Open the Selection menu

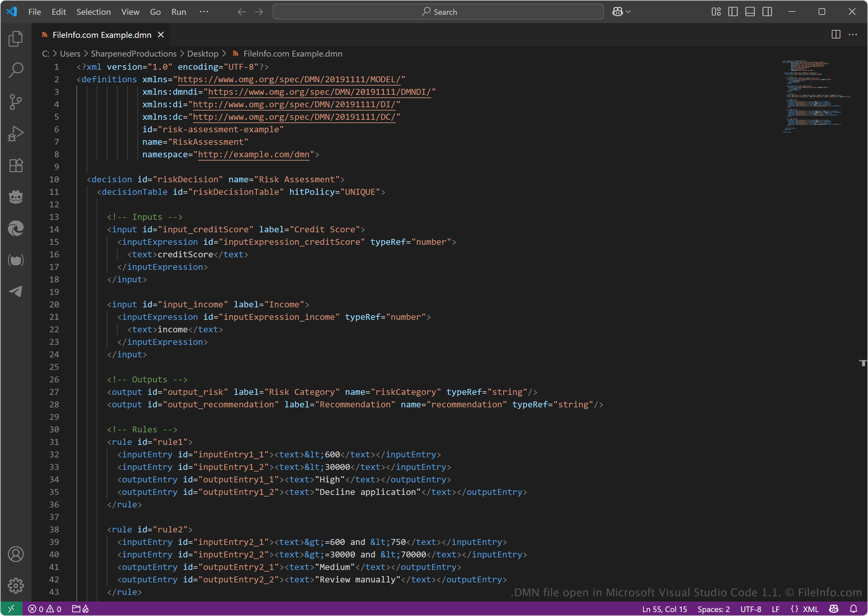click(x=94, y=12)
